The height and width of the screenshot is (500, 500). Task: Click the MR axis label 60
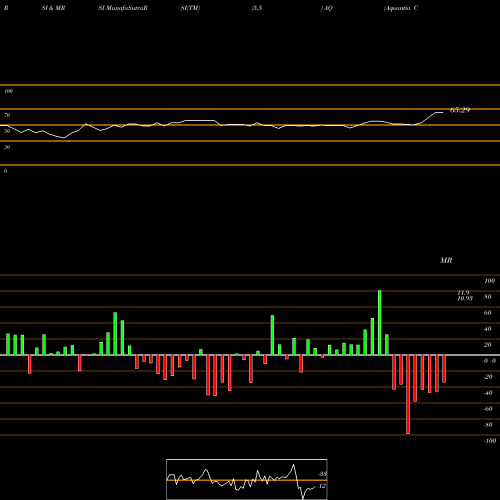point(487,313)
